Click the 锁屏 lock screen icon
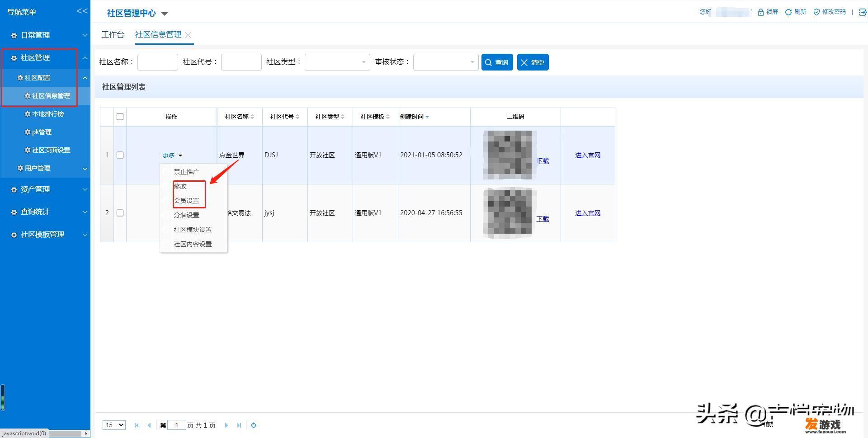Screen dimensions: 868x438 coord(761,12)
